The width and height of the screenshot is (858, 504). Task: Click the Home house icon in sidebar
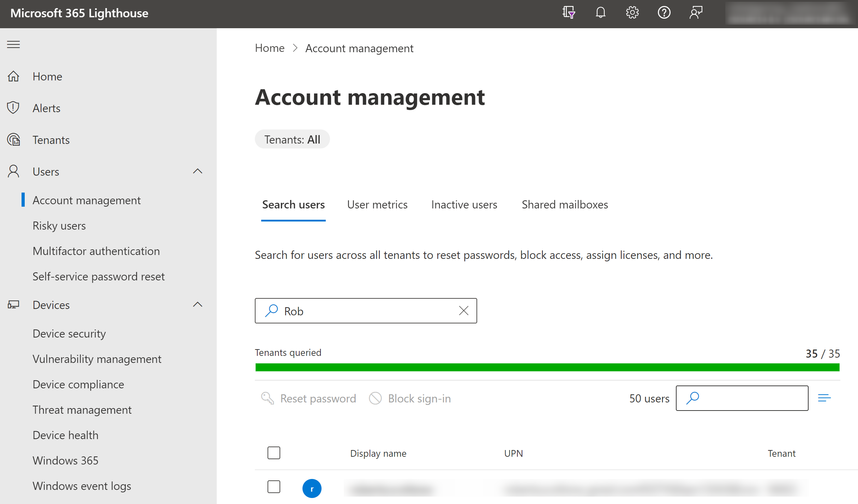[13, 76]
